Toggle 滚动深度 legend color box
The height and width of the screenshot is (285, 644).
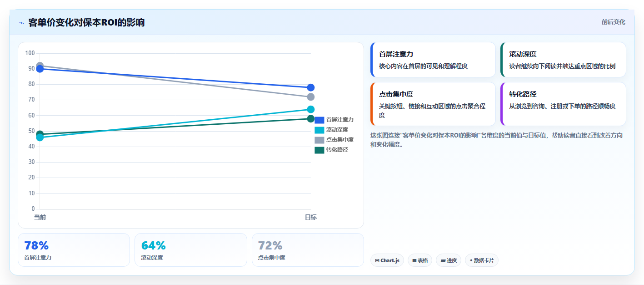click(x=320, y=130)
